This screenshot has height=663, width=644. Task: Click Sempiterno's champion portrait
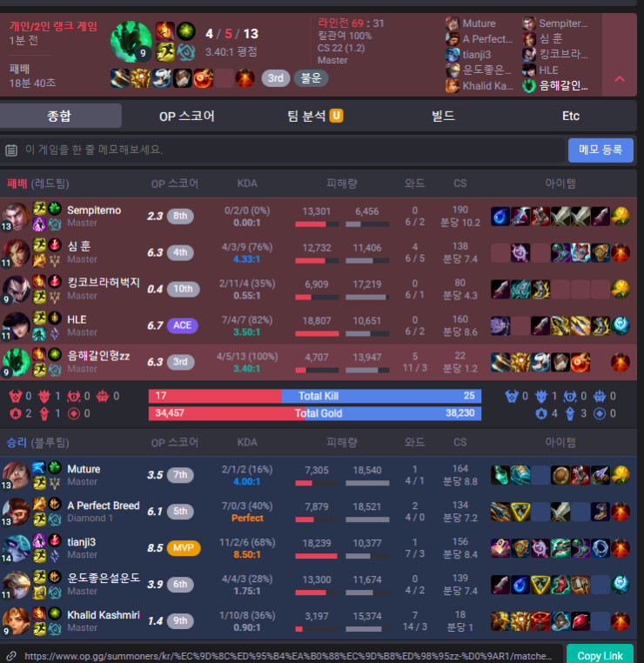point(16,216)
